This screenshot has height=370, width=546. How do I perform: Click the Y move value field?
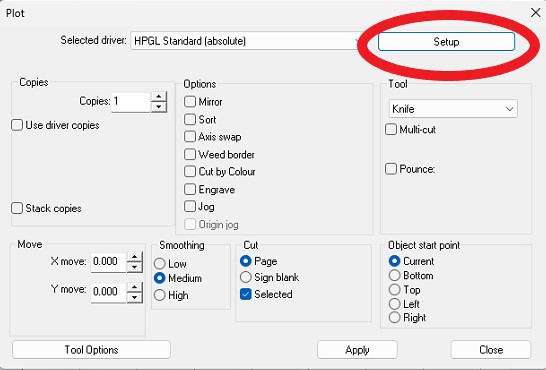pyautogui.click(x=108, y=292)
